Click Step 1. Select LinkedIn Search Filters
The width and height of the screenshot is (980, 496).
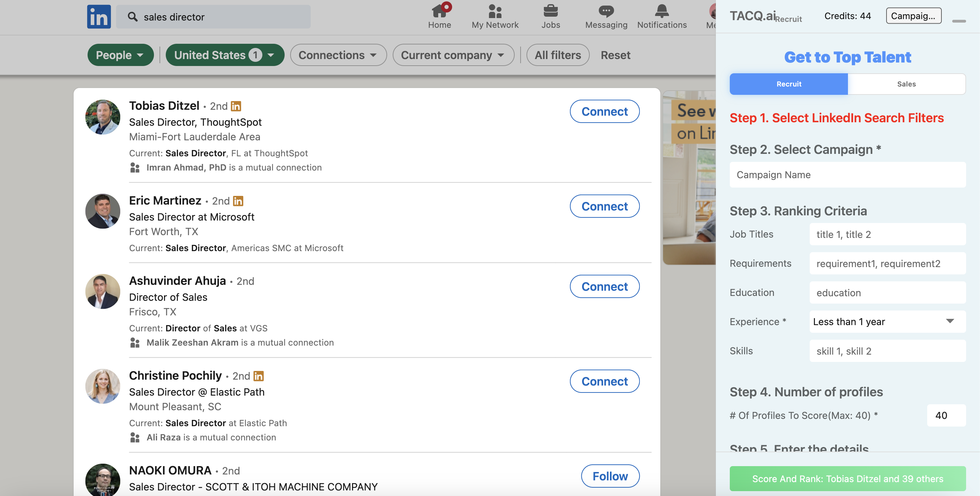[836, 118]
